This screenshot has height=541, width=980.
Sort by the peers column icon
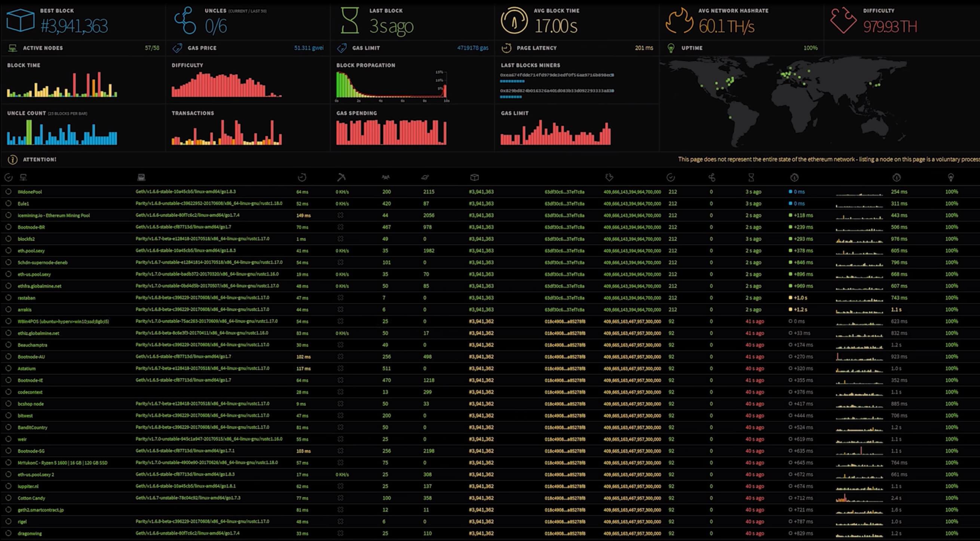[385, 177]
